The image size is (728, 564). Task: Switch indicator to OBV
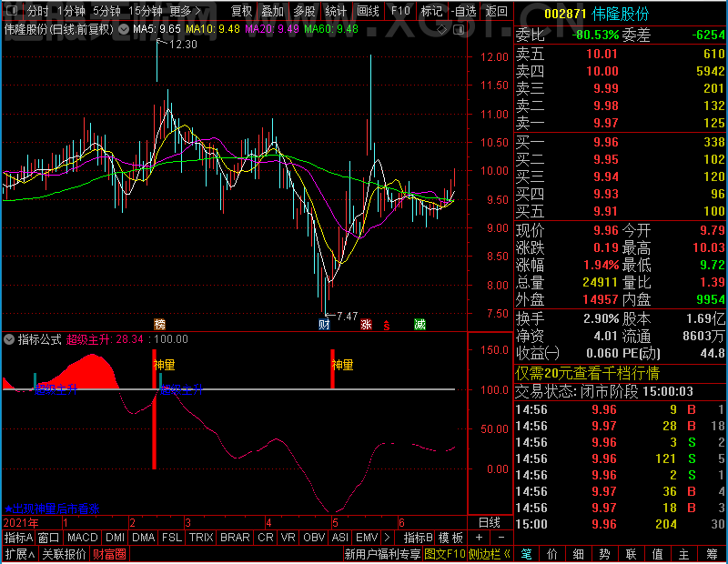click(314, 538)
